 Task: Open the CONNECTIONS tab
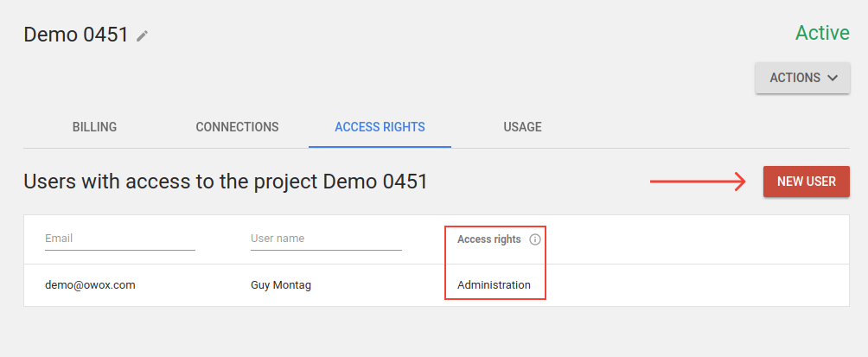tap(237, 127)
